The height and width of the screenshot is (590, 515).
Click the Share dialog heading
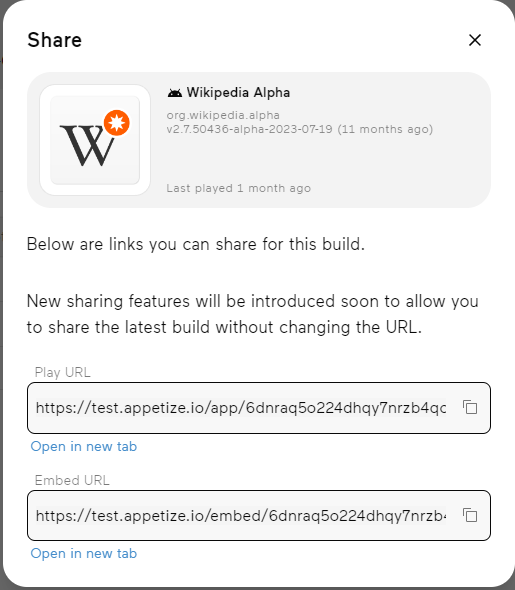(55, 40)
